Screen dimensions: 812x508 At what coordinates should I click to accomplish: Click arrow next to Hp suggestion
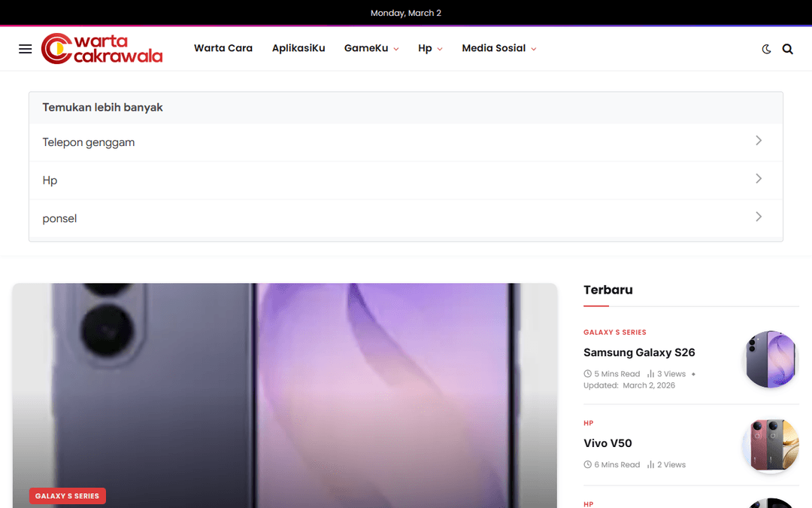[x=759, y=179]
